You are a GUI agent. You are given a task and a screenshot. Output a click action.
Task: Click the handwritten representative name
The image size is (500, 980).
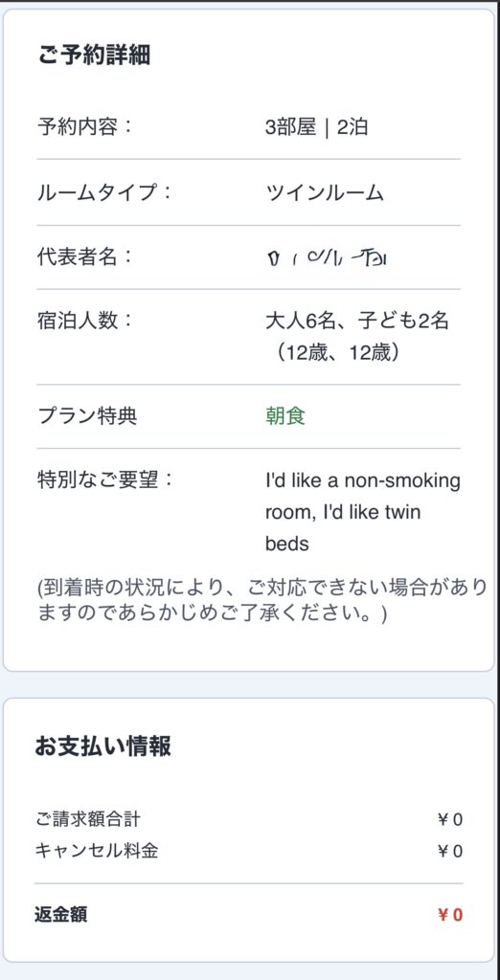pos(327,256)
